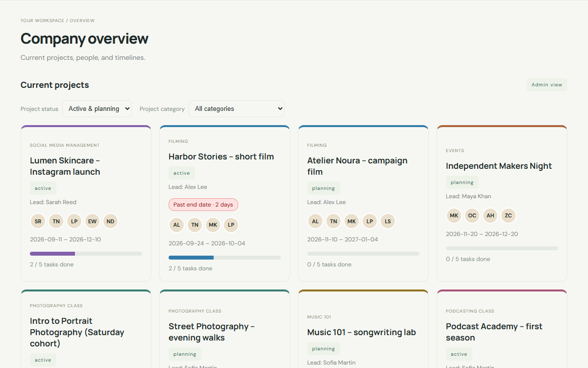This screenshot has height=368, width=588.
Task: Click Atelier Noura progress bar
Action: [x=363, y=254]
